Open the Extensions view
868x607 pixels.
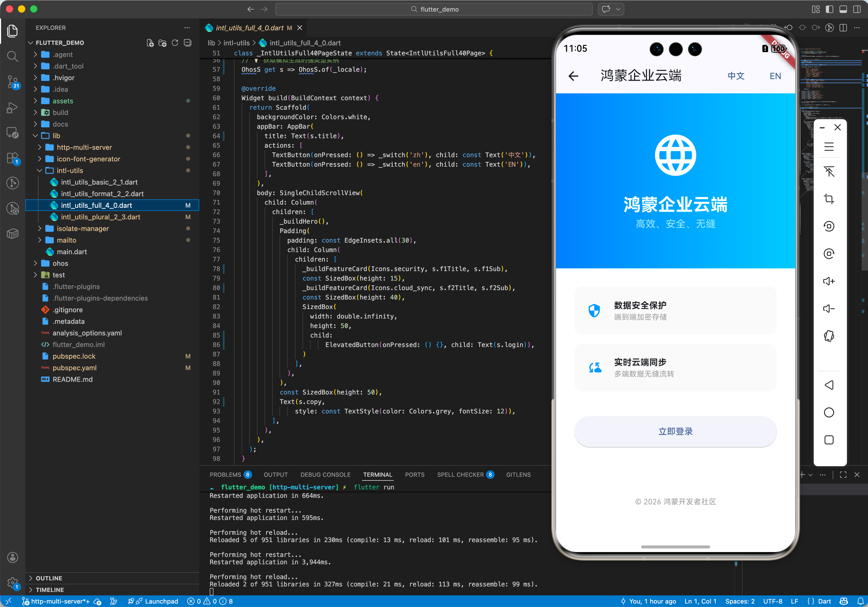click(12, 158)
